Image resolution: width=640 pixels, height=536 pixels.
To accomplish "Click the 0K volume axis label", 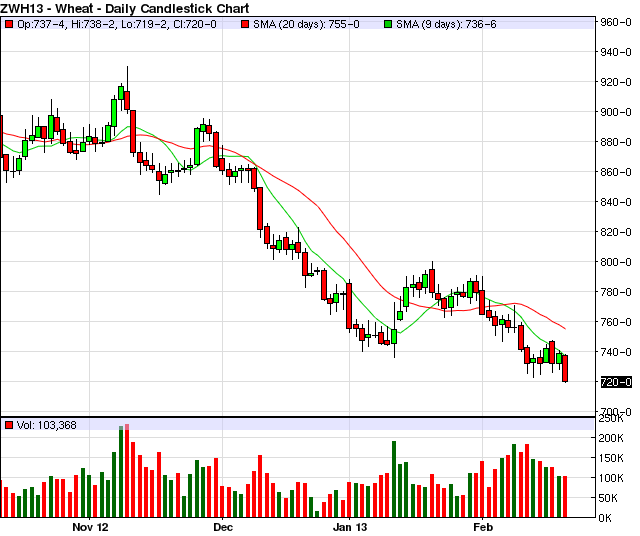I will 605,518.
